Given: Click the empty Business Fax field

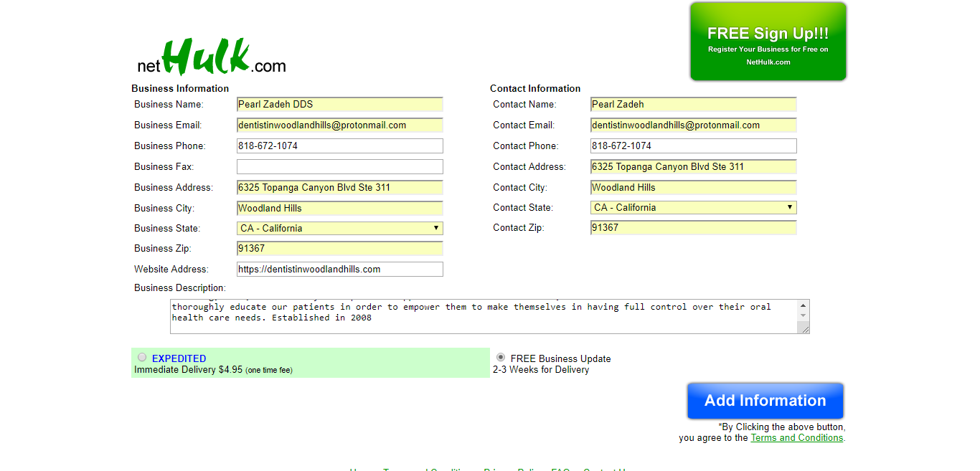Looking at the screenshot, I should 340,167.
